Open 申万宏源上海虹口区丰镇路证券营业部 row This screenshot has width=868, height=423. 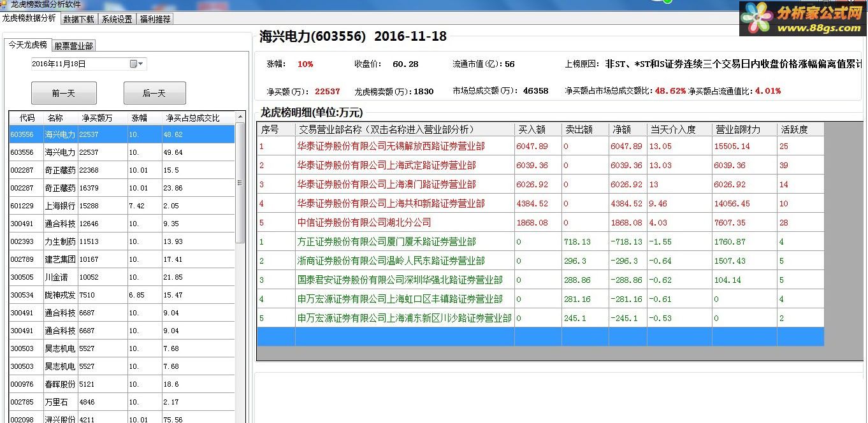click(x=540, y=299)
